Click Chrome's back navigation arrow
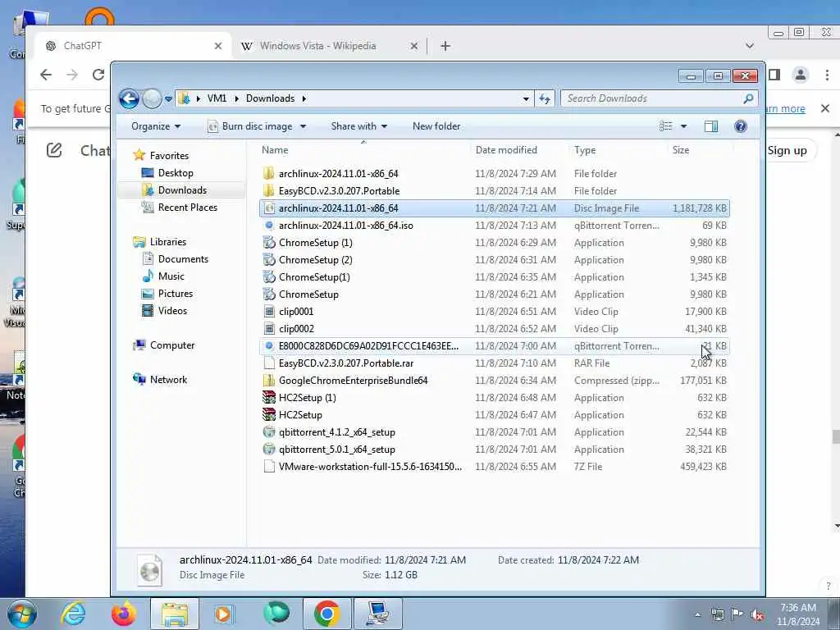Viewport: 840px width, 630px height. click(46, 75)
